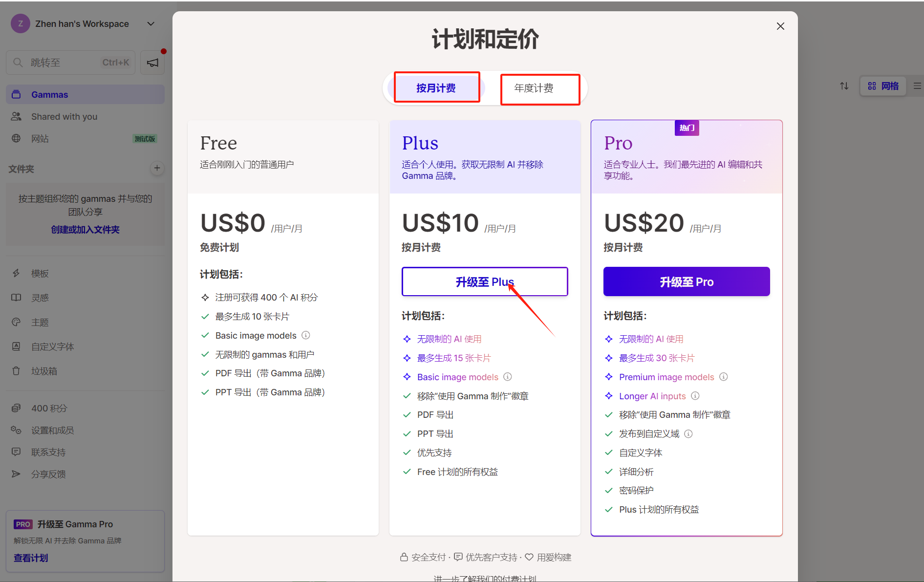Open 400 积分 credits item
Screen dimensions: 924x582
click(85, 408)
